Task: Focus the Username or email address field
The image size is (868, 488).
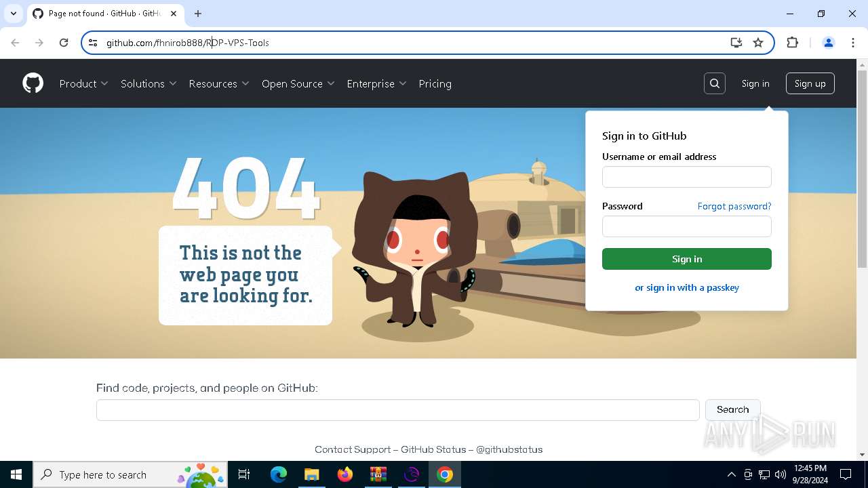Action: (x=687, y=177)
